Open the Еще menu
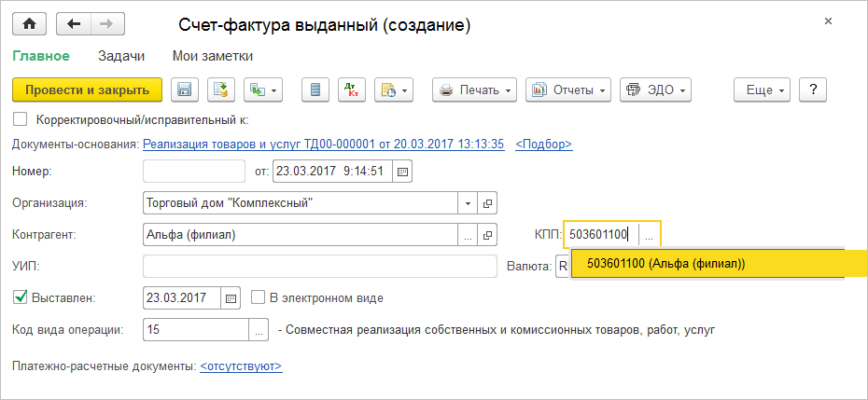Viewport: 868px width, 400px height. (763, 90)
